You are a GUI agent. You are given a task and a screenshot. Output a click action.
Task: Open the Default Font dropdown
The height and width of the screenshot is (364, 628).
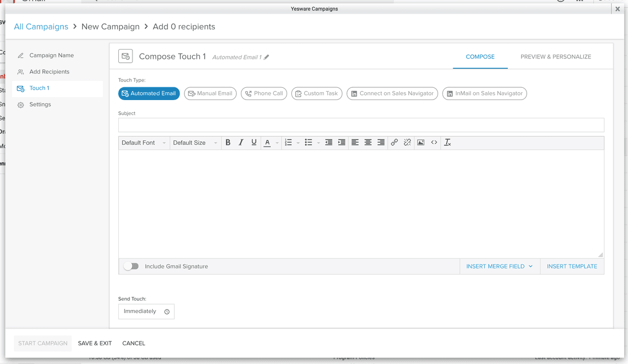tap(144, 143)
